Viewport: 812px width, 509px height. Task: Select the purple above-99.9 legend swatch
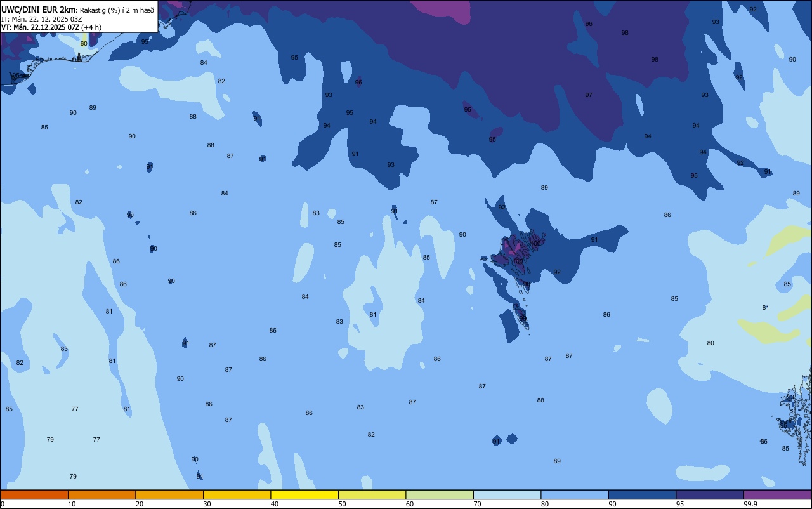pos(777,494)
